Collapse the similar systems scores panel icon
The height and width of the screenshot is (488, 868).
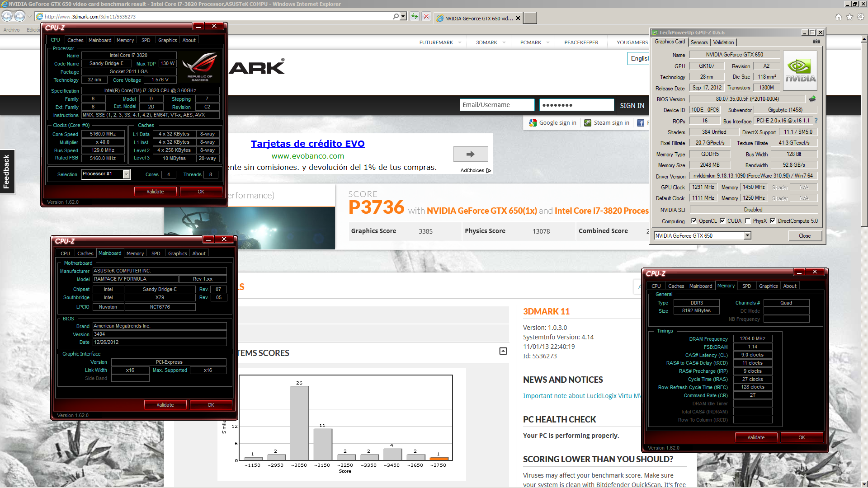503,351
